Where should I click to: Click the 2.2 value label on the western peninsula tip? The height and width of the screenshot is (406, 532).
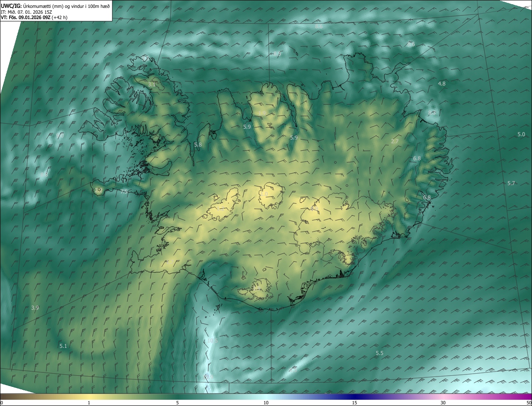(x=99, y=190)
